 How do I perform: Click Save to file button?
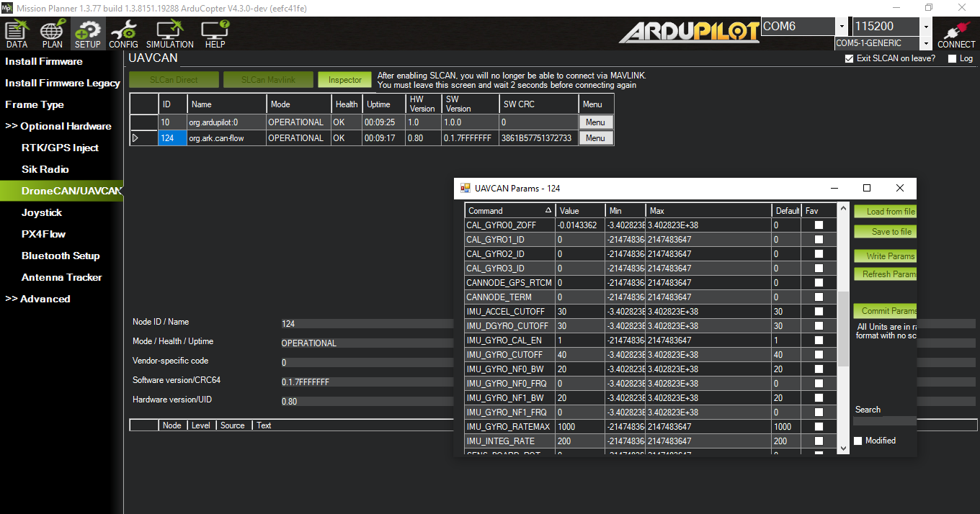tap(886, 232)
